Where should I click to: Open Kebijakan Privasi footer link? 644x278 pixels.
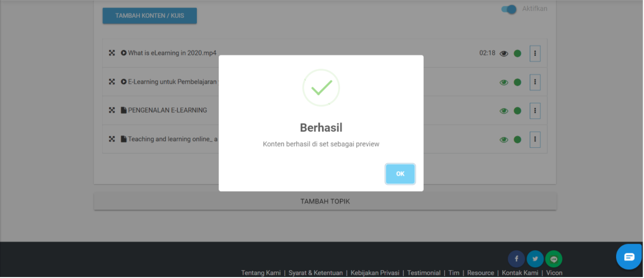tap(375, 273)
